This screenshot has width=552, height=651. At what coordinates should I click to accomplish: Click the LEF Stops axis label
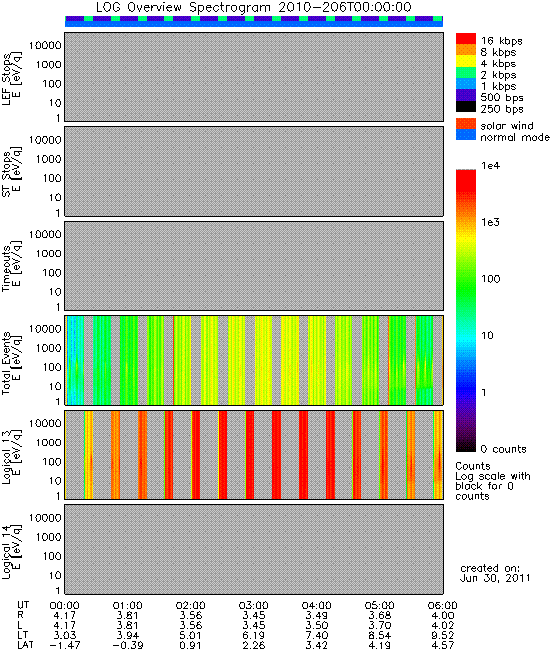(11, 79)
